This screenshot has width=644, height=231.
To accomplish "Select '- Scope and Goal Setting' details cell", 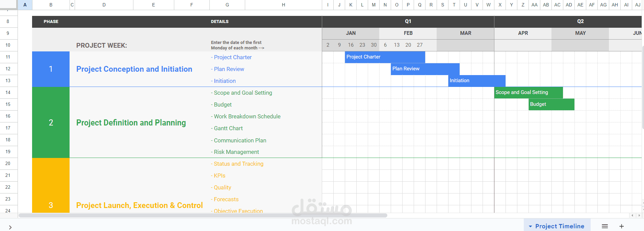I will click(x=241, y=93).
